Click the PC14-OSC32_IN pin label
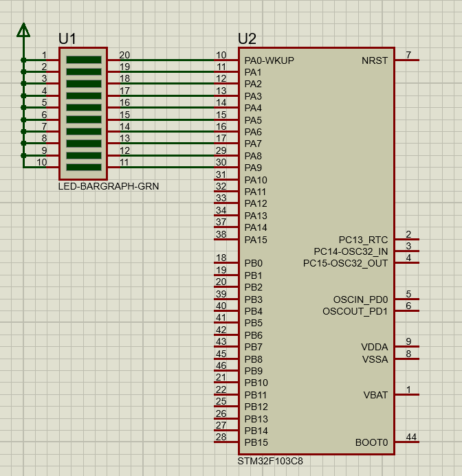Image resolution: width=462 pixels, height=476 pixels. pos(351,251)
